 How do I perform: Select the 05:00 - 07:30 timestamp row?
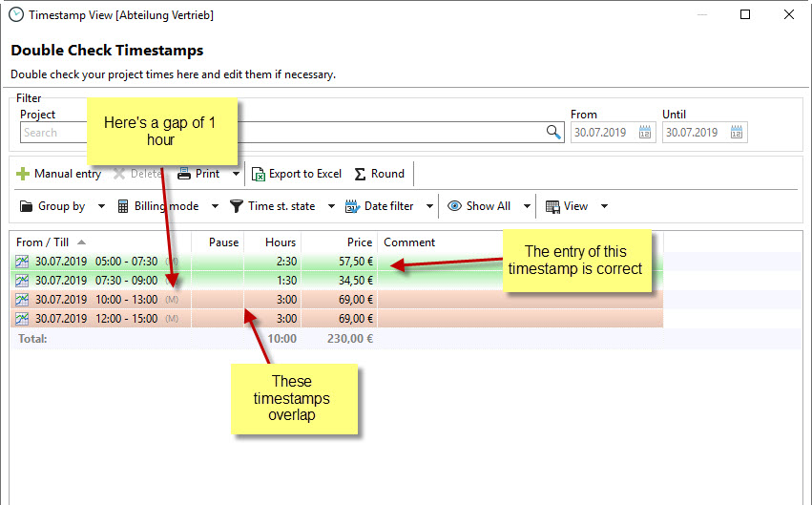[x=95, y=262]
